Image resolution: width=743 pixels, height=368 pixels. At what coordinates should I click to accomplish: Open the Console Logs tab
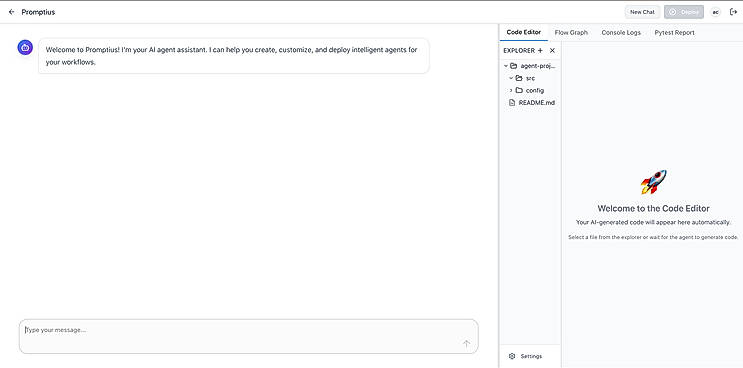coord(621,33)
